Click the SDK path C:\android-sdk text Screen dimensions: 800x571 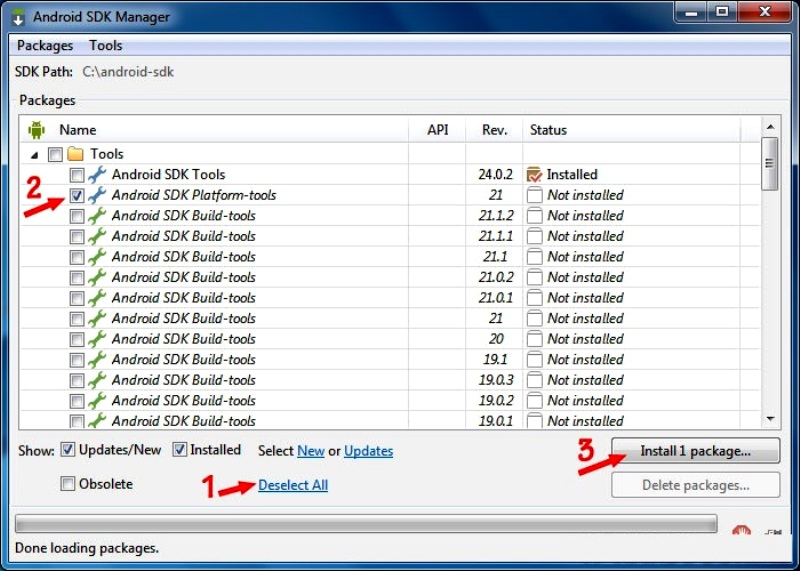pyautogui.click(x=128, y=71)
